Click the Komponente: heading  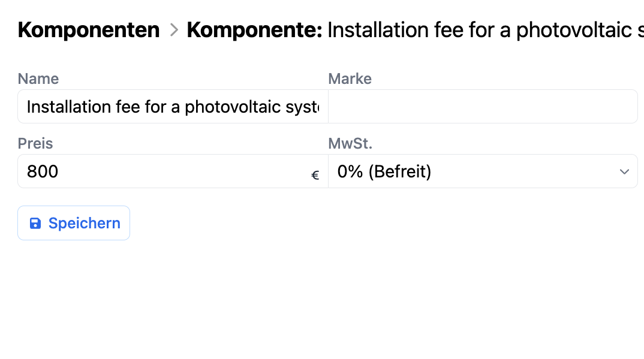pos(254,29)
